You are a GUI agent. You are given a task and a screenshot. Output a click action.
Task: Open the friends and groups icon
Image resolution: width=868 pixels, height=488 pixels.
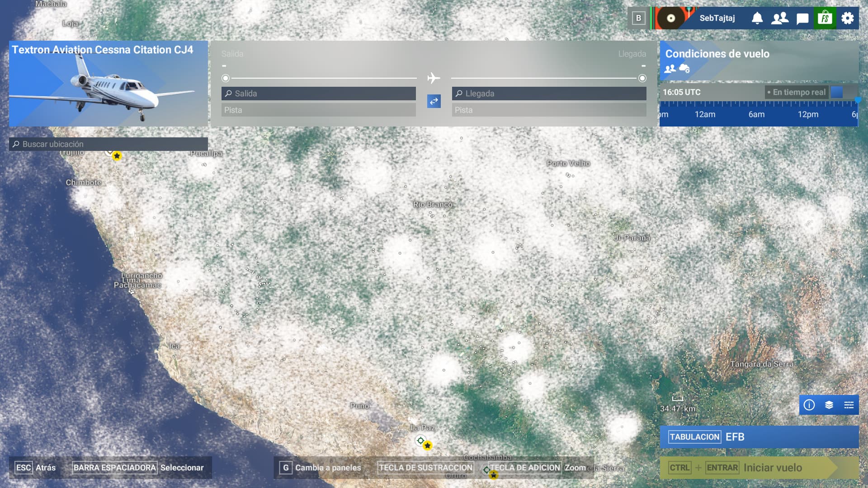coord(780,18)
